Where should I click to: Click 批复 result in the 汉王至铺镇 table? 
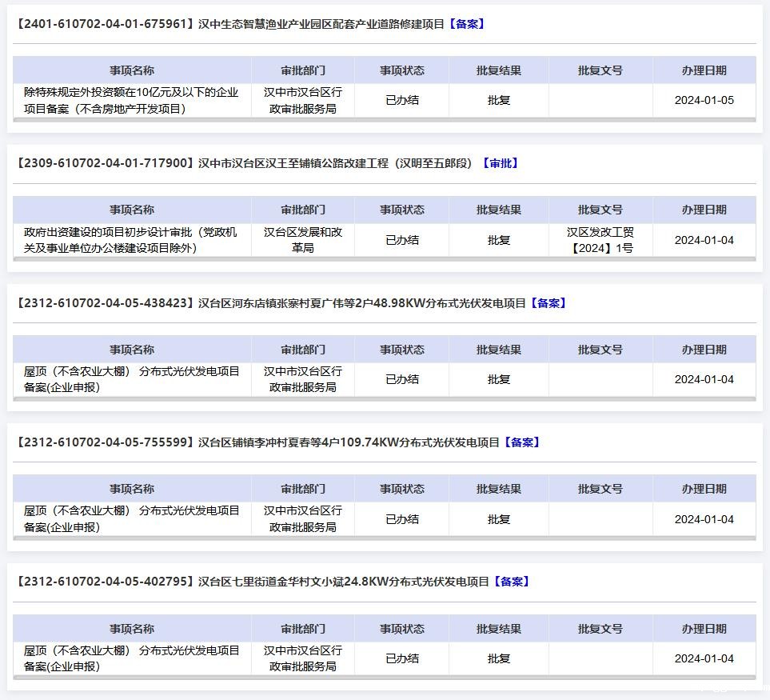(x=498, y=240)
